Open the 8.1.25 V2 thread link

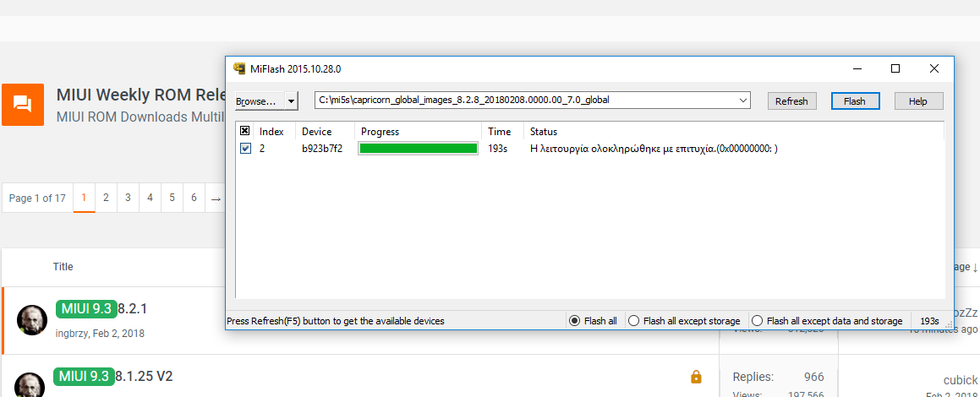(x=145, y=377)
